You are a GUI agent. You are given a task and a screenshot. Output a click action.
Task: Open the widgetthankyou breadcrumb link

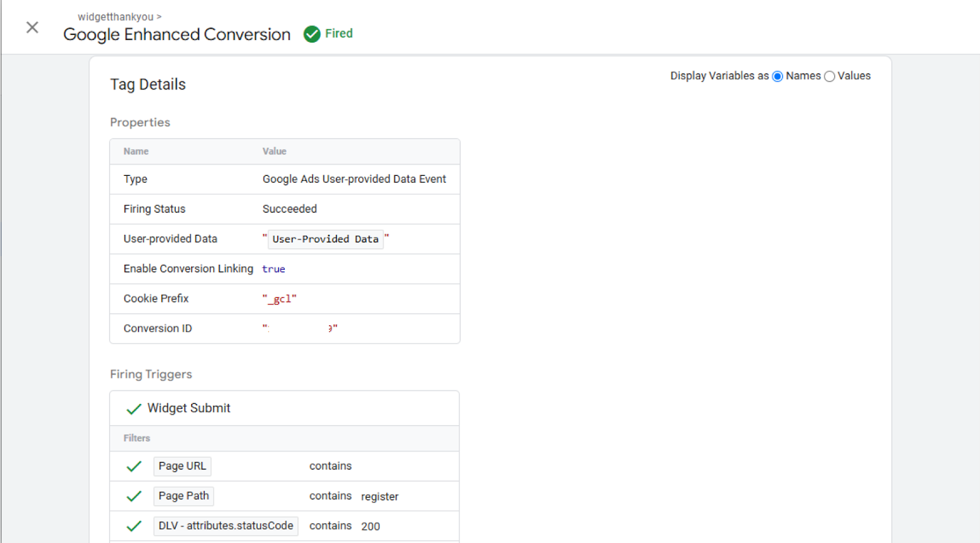click(x=116, y=17)
